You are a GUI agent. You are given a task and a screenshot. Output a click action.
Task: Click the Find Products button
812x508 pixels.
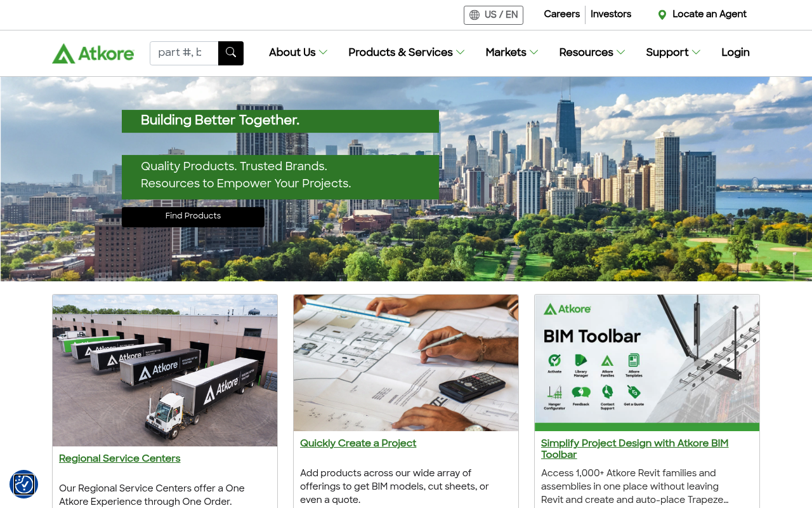pos(193,217)
